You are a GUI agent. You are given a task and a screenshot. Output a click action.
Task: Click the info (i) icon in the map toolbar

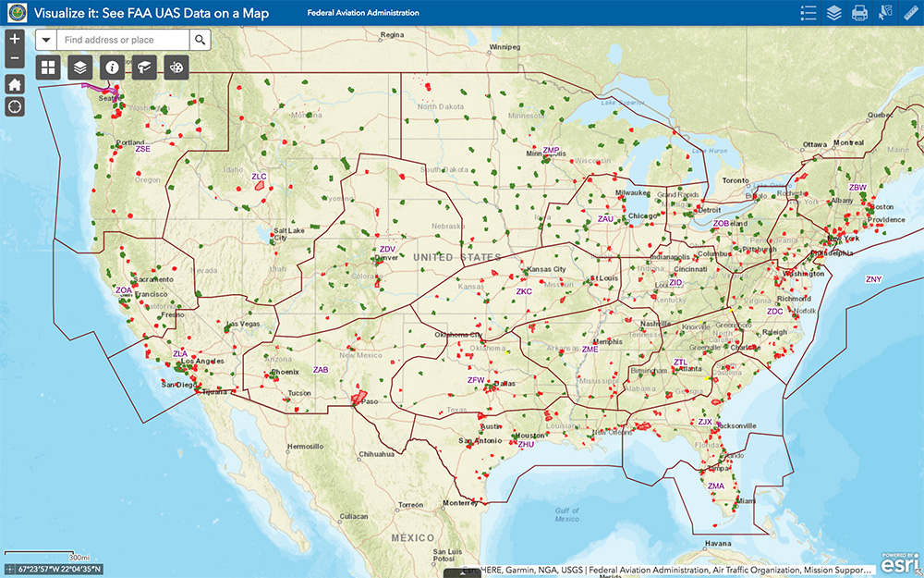112,67
